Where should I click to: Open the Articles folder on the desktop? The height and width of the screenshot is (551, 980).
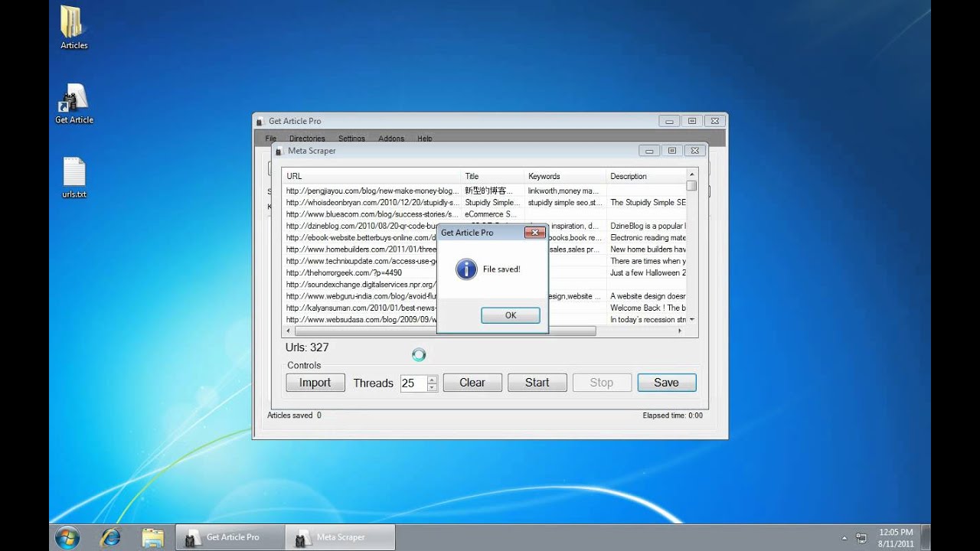click(73, 28)
